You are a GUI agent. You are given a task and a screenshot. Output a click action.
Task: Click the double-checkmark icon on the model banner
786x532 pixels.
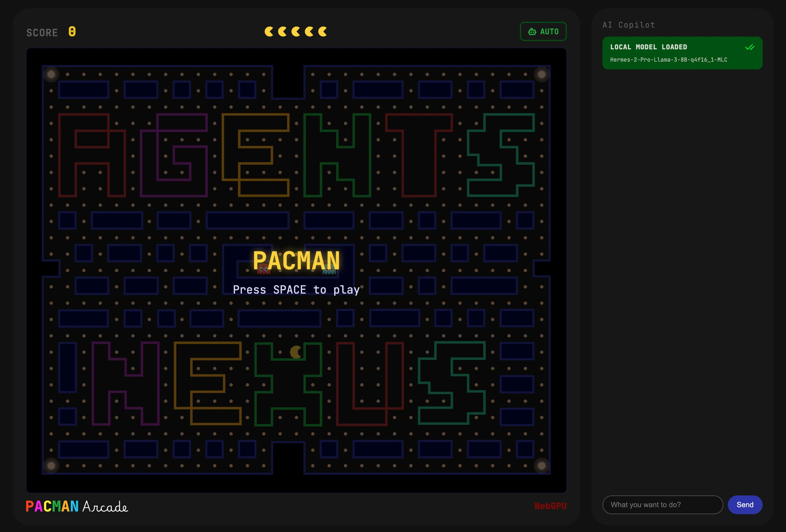(x=750, y=47)
